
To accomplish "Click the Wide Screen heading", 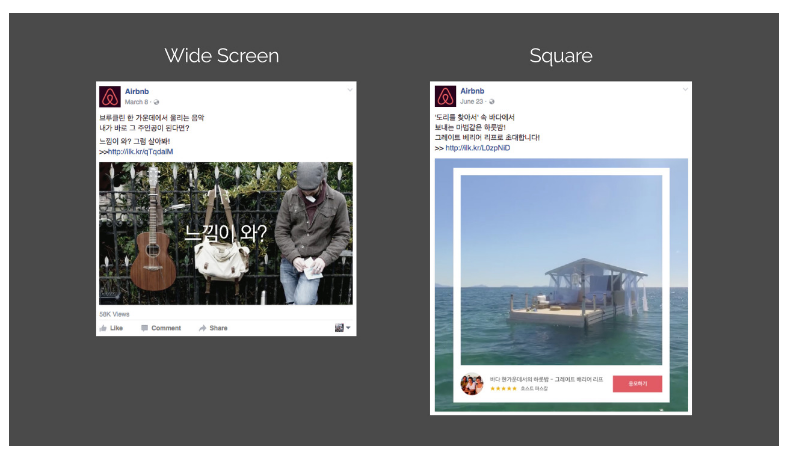I will [222, 56].
